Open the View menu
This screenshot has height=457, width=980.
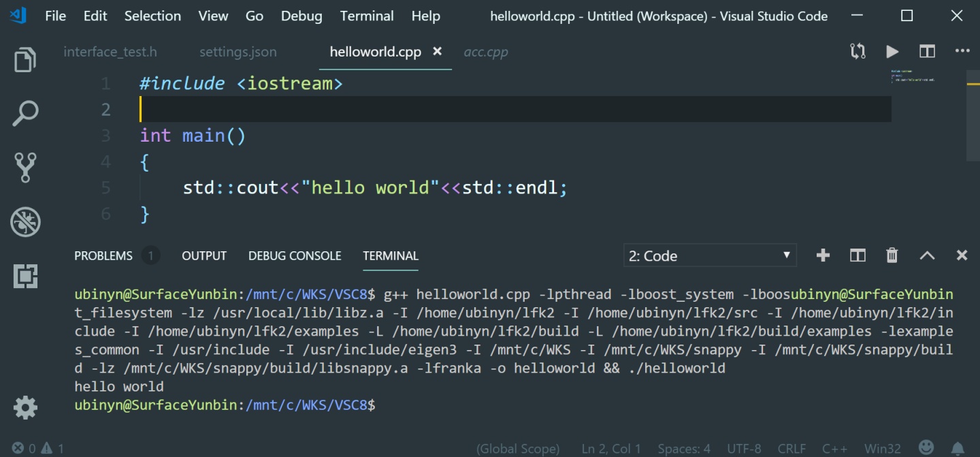(213, 16)
